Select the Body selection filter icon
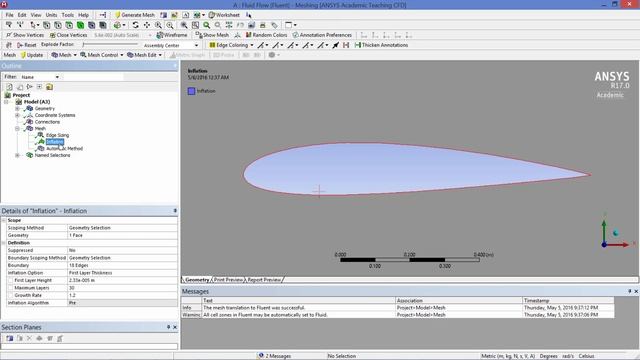 80,25
